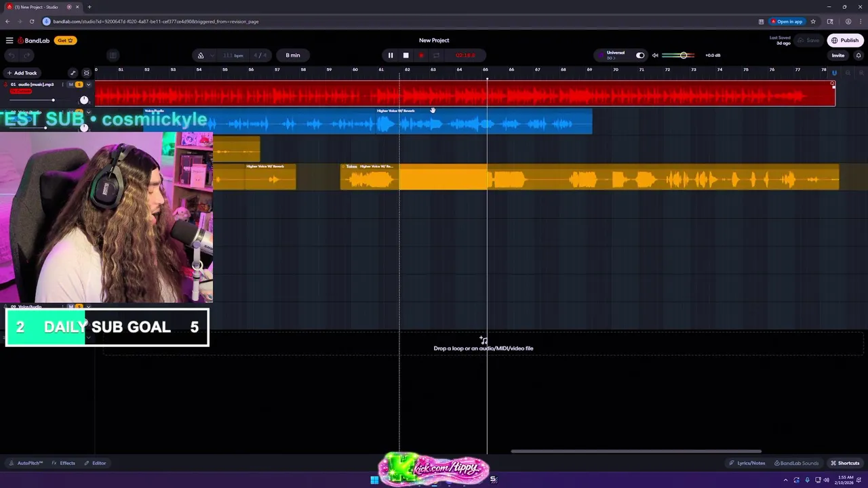Image resolution: width=868 pixels, height=488 pixels.
Task: Open the Chrome profile icon
Action: point(848,22)
